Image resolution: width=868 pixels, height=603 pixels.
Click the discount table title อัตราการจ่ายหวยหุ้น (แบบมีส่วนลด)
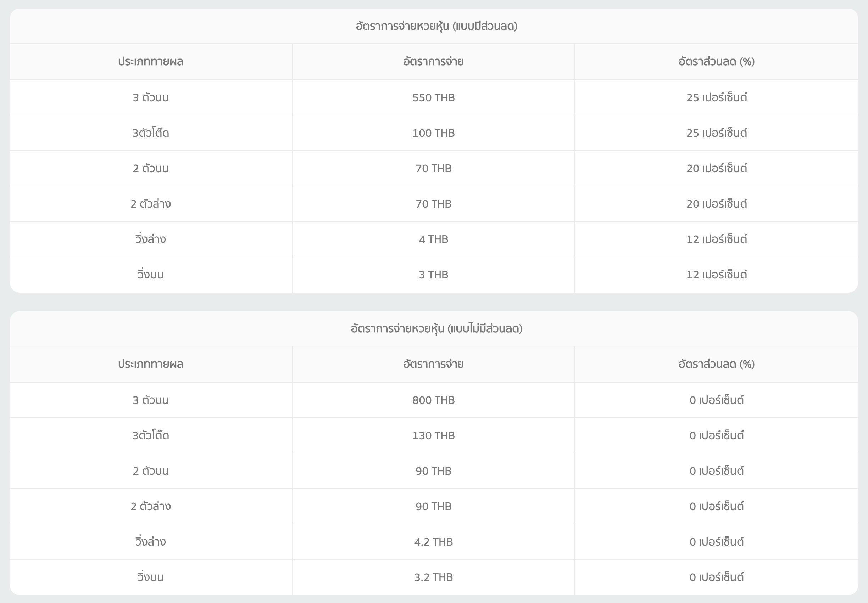(436, 26)
